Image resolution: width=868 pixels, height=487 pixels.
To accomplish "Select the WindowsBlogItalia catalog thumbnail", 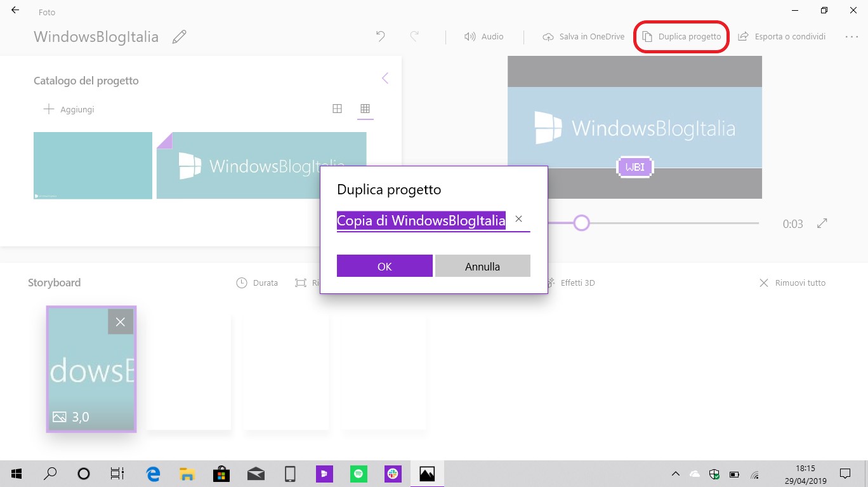I will (x=261, y=165).
